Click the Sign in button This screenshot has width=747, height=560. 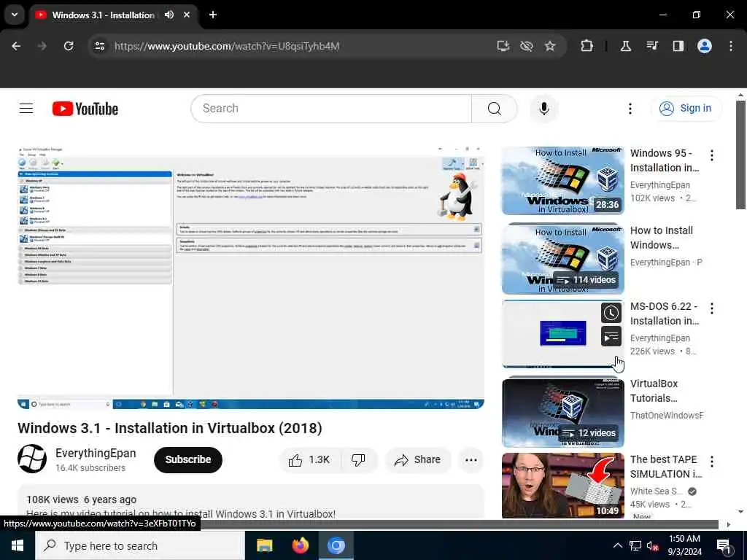tap(686, 109)
